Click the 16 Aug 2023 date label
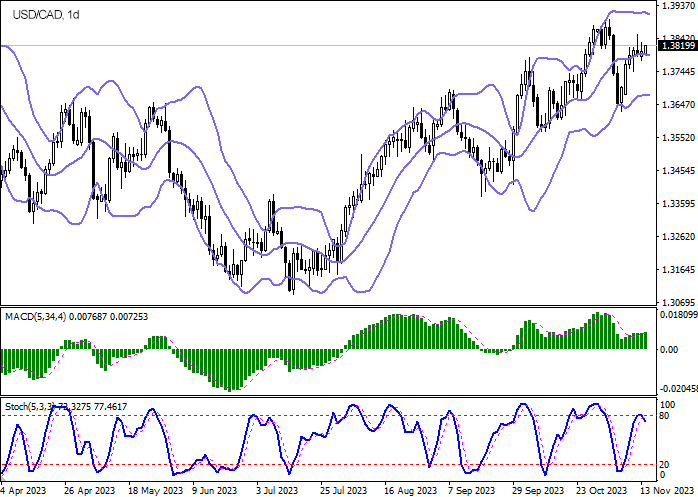This screenshot has width=698, height=497. point(410,490)
